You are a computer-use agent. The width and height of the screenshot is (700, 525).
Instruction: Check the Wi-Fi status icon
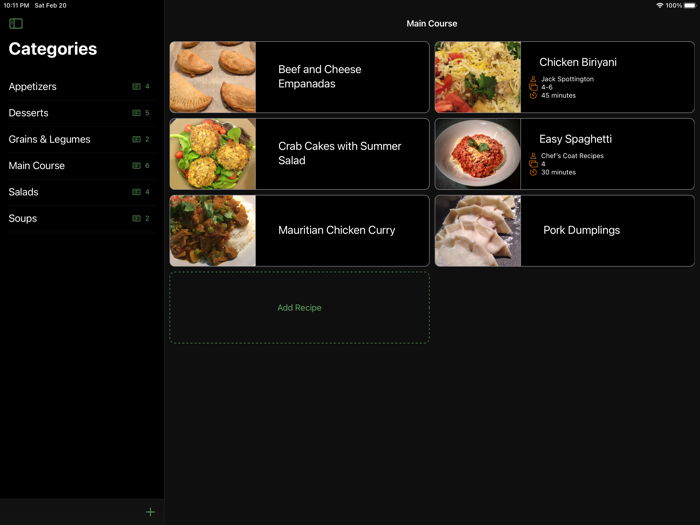click(x=659, y=5)
